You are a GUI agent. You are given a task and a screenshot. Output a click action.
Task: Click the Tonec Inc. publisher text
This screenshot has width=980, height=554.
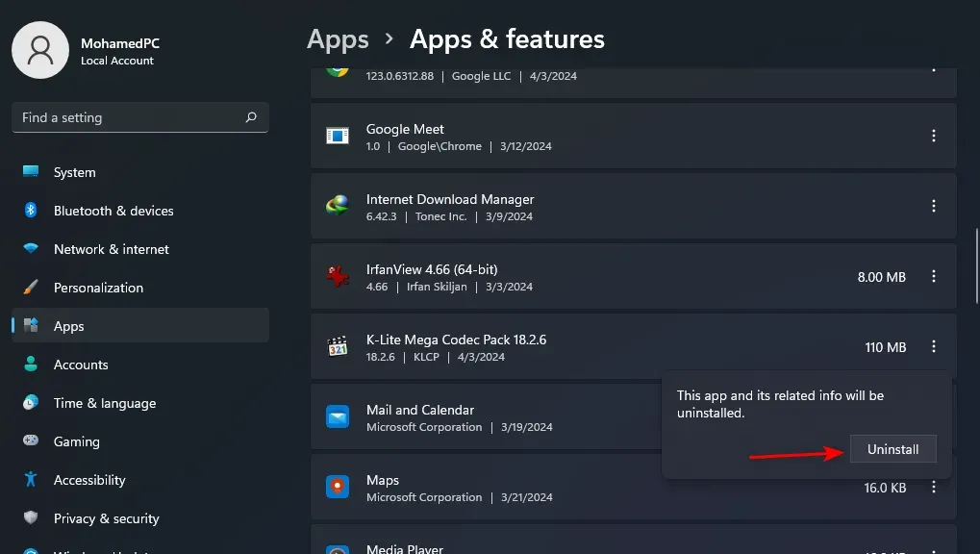click(440, 216)
